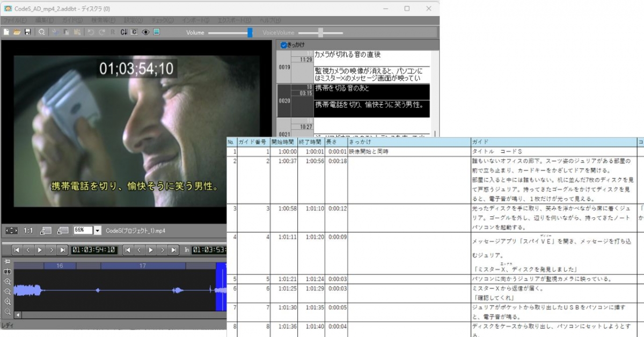Viewport: 644px width, 337px height.
Task: Open the インポート(I) menu
Action: click(195, 20)
